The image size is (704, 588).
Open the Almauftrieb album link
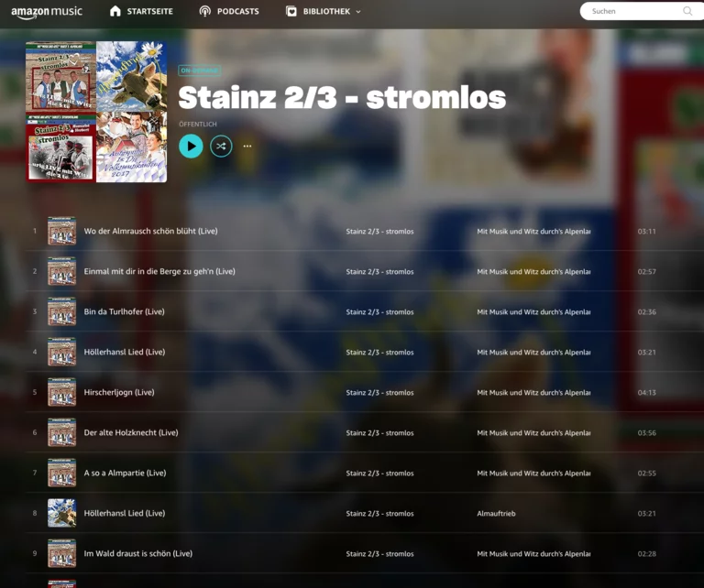pyautogui.click(x=496, y=514)
